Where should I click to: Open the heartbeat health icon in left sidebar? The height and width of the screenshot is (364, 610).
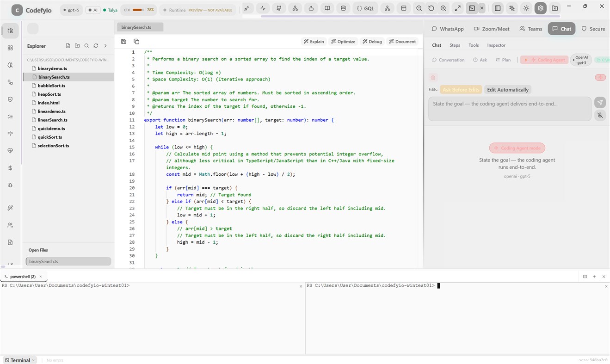click(x=10, y=151)
